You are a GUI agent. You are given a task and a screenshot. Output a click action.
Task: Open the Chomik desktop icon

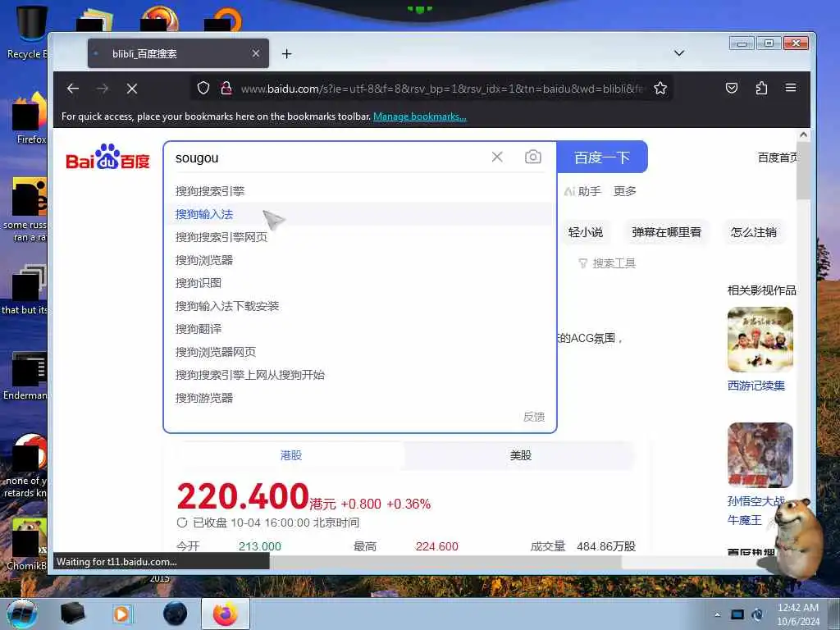point(27,545)
